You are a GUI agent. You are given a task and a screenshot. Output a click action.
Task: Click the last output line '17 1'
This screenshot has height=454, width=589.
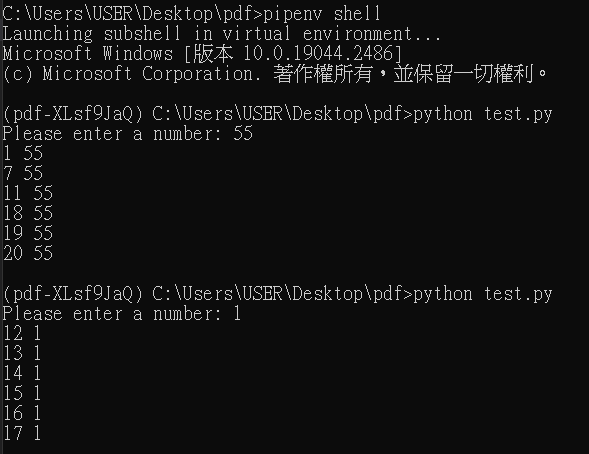(x=22, y=433)
